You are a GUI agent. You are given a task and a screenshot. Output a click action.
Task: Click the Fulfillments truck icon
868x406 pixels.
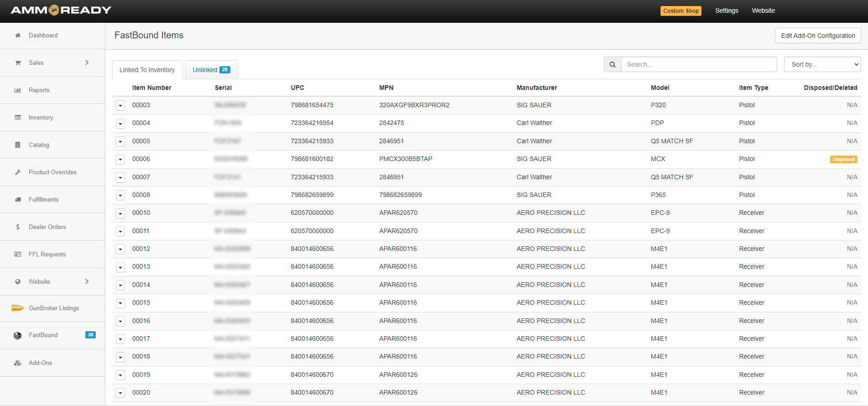[x=18, y=200]
